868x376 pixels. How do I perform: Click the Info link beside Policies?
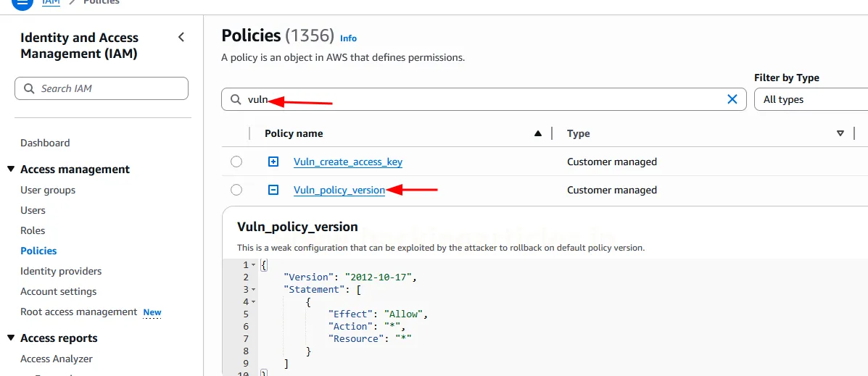pos(348,38)
